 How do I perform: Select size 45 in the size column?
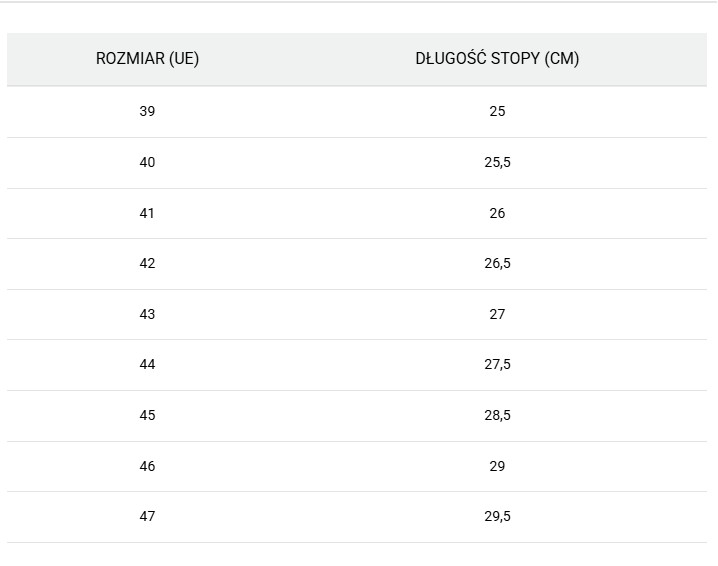point(147,415)
